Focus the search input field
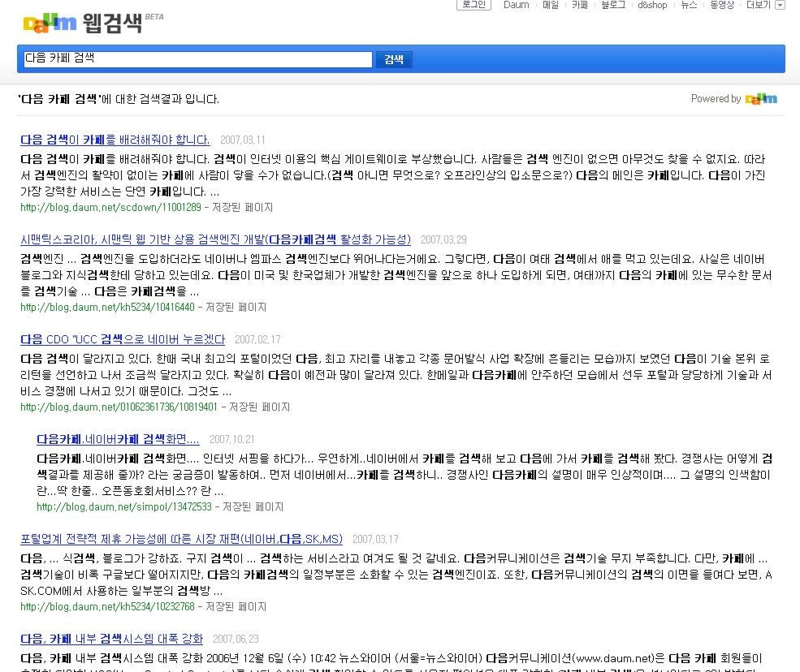This screenshot has width=800, height=672. 198,59
